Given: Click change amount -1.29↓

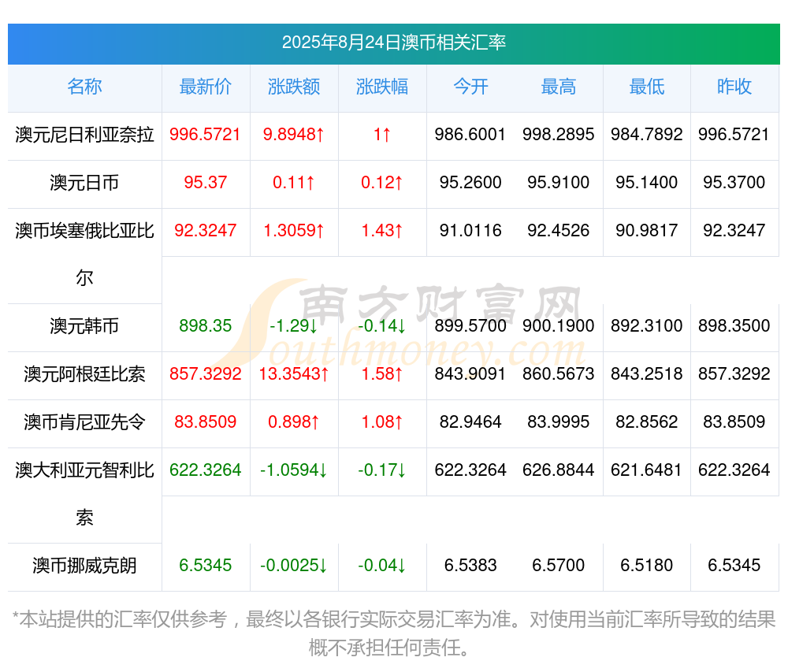Looking at the screenshot, I should click(x=293, y=326).
